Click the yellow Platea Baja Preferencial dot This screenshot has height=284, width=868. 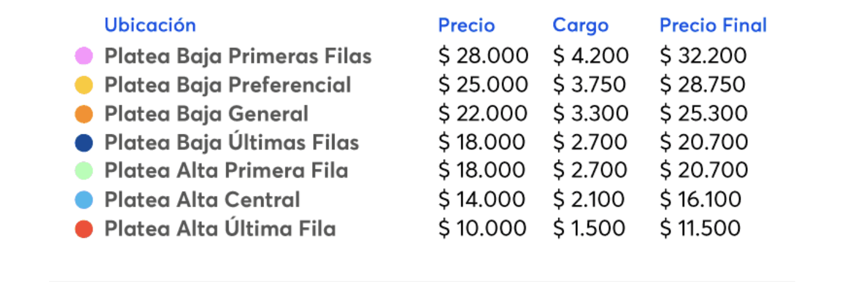pyautogui.click(x=83, y=85)
